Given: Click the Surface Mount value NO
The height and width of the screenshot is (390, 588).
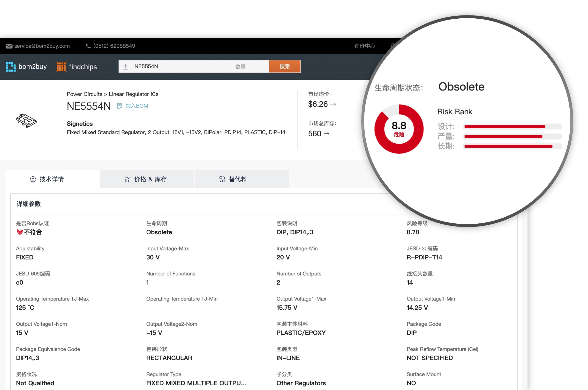Looking at the screenshot, I should (x=411, y=383).
